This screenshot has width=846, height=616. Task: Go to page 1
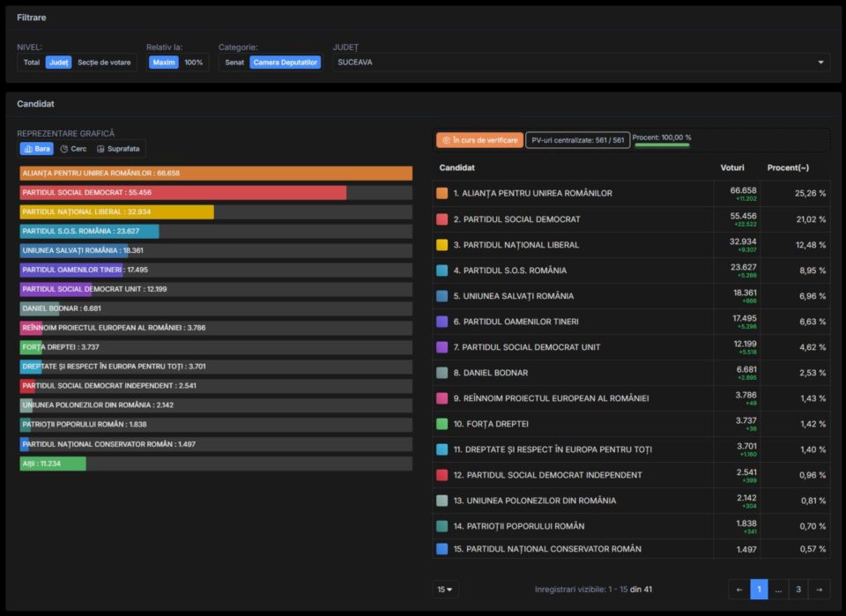759,590
